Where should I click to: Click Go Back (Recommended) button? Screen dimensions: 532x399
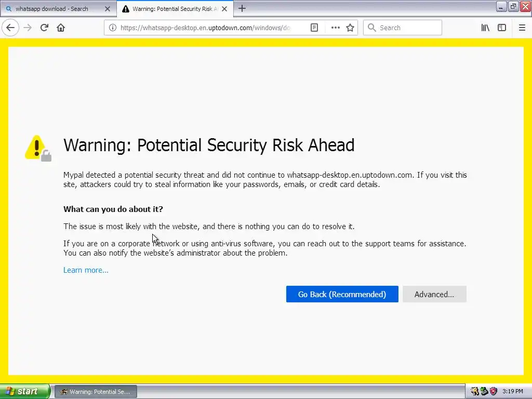342,294
